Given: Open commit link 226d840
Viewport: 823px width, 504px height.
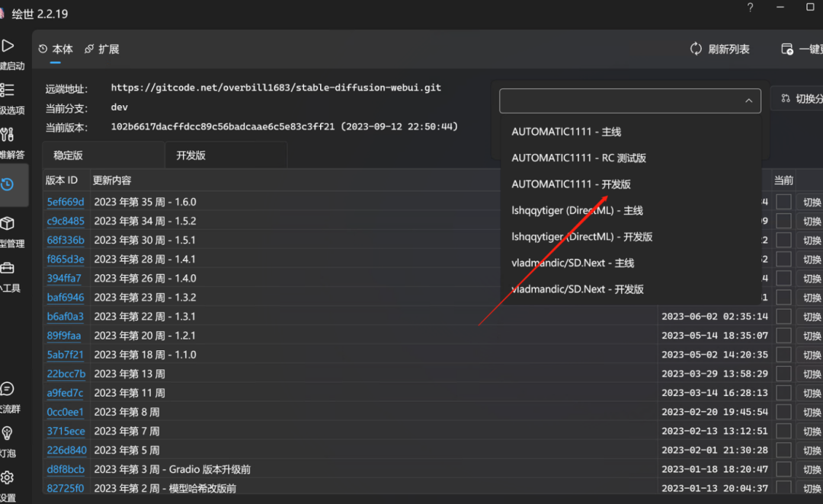Looking at the screenshot, I should pyautogui.click(x=66, y=451).
